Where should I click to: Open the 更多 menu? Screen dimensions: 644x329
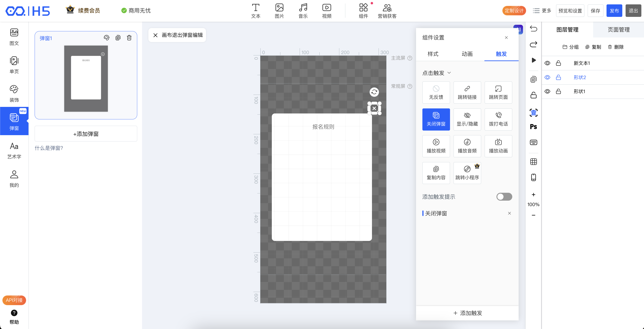[542, 11]
